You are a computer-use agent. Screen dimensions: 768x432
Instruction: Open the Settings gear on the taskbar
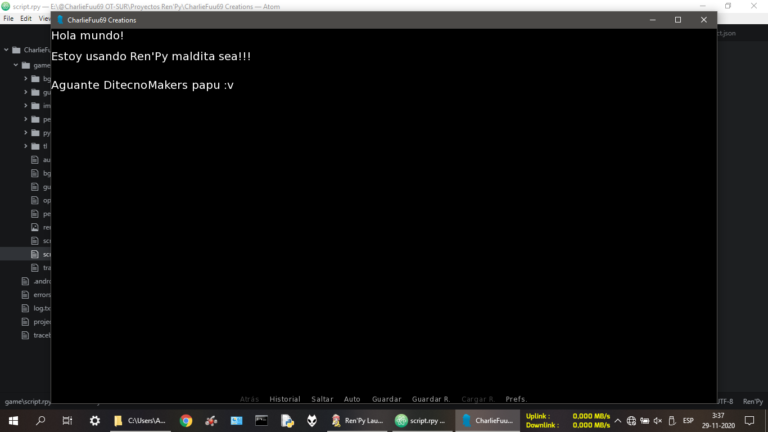(94, 421)
